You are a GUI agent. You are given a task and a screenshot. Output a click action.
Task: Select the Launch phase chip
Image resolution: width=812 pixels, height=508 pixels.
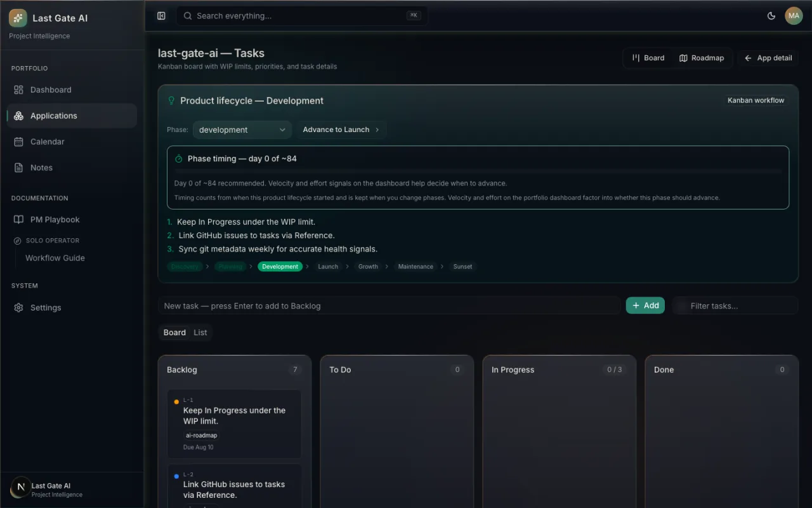pyautogui.click(x=328, y=267)
